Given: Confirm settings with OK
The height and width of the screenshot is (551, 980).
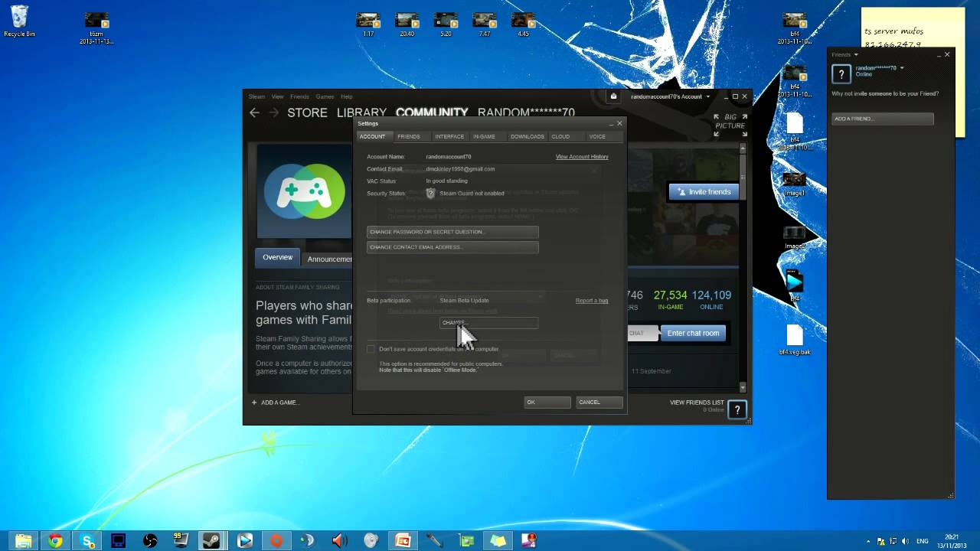Looking at the screenshot, I should coord(547,402).
